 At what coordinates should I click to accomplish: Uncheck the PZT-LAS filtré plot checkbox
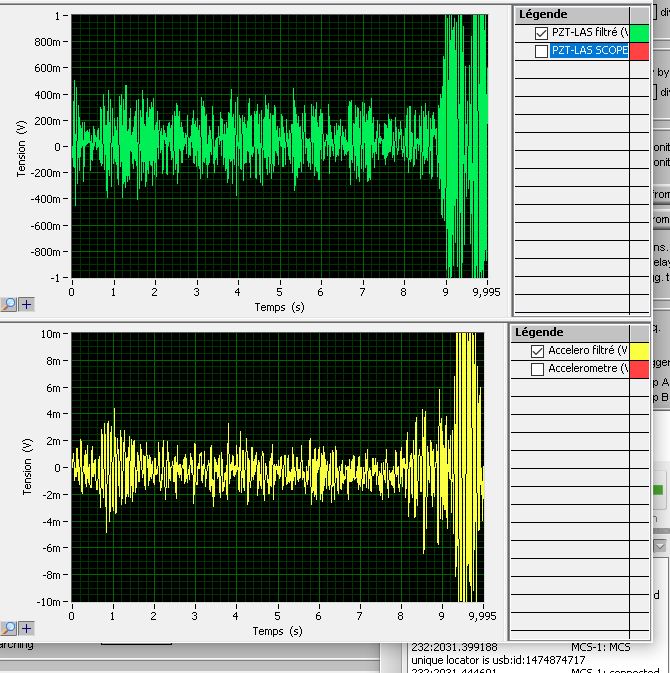coord(541,33)
